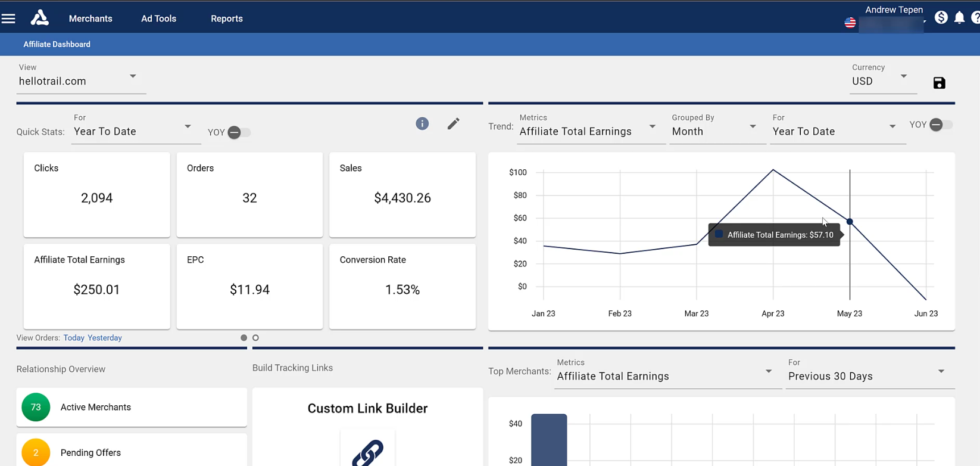
Task: Select the second Quick Stats page dot
Action: [x=256, y=338]
